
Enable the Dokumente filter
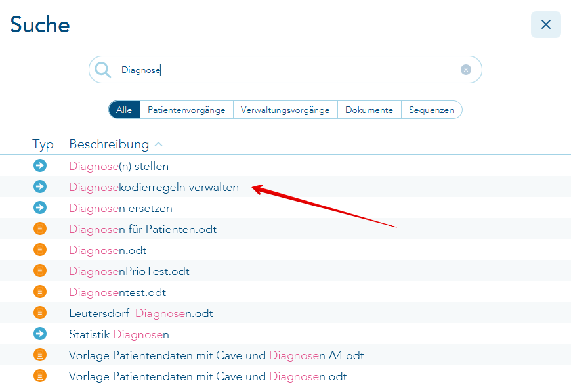coord(369,110)
